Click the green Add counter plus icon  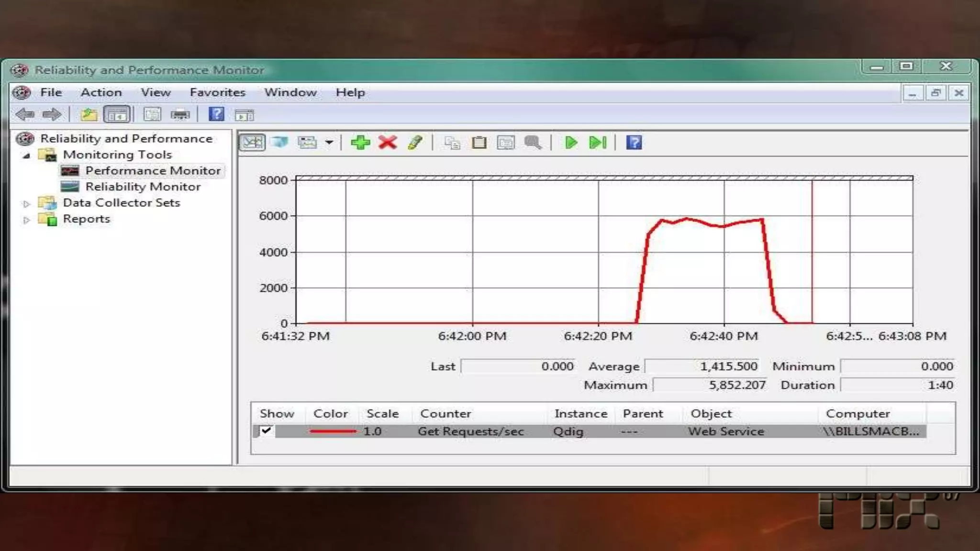point(360,143)
